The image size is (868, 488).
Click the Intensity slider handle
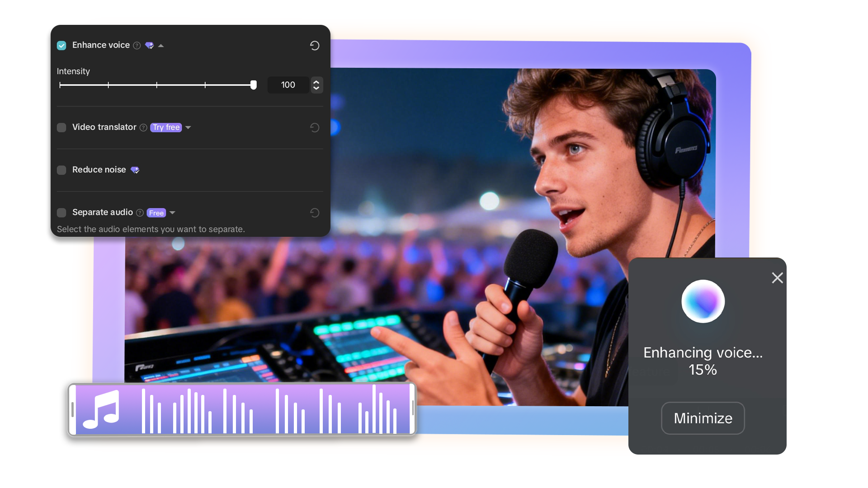(254, 84)
